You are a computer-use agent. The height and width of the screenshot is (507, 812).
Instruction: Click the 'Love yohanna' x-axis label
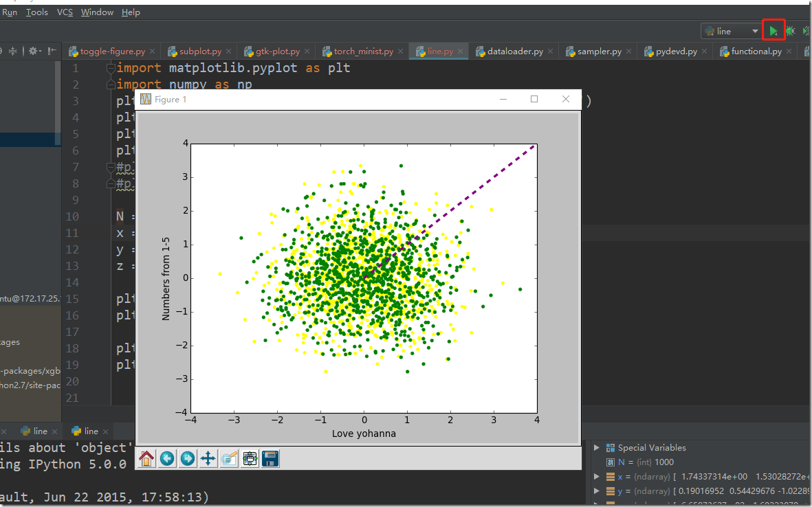pos(364,433)
